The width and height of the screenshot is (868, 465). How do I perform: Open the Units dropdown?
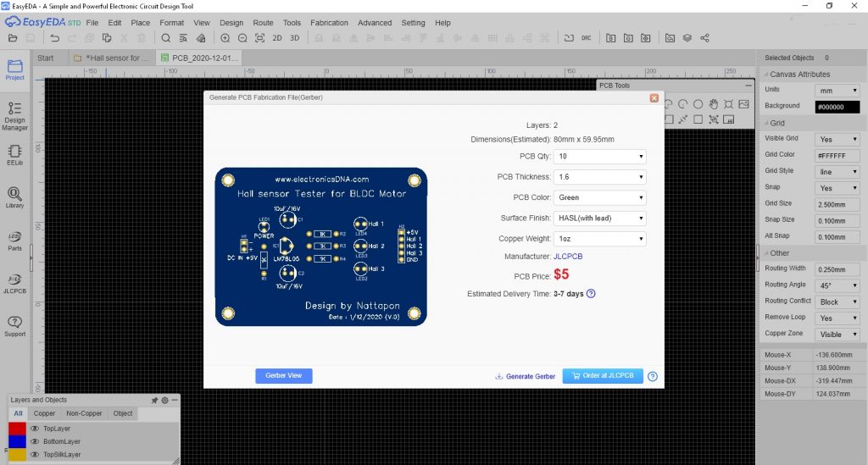coord(837,90)
